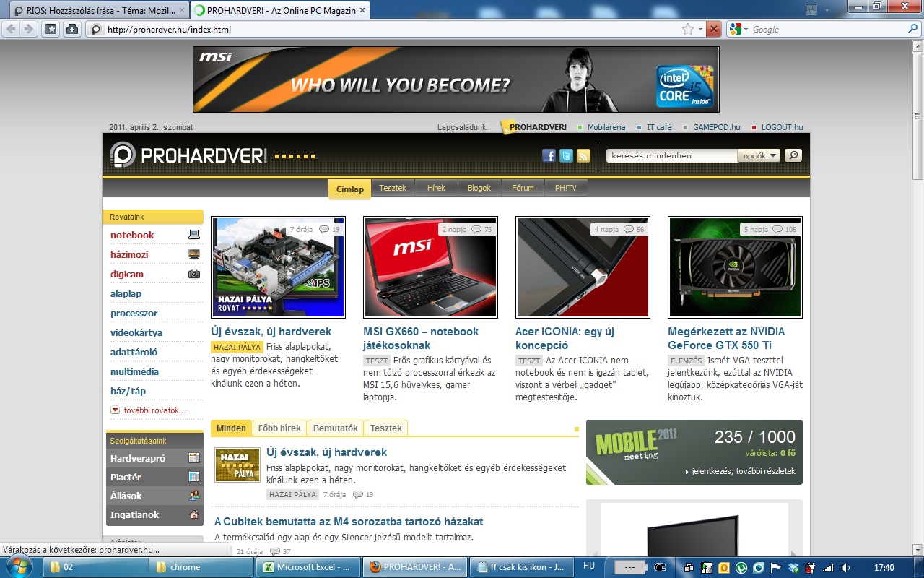Click the Dropbox tray icon
Viewport: 924px width, 578px height.
tap(793, 568)
